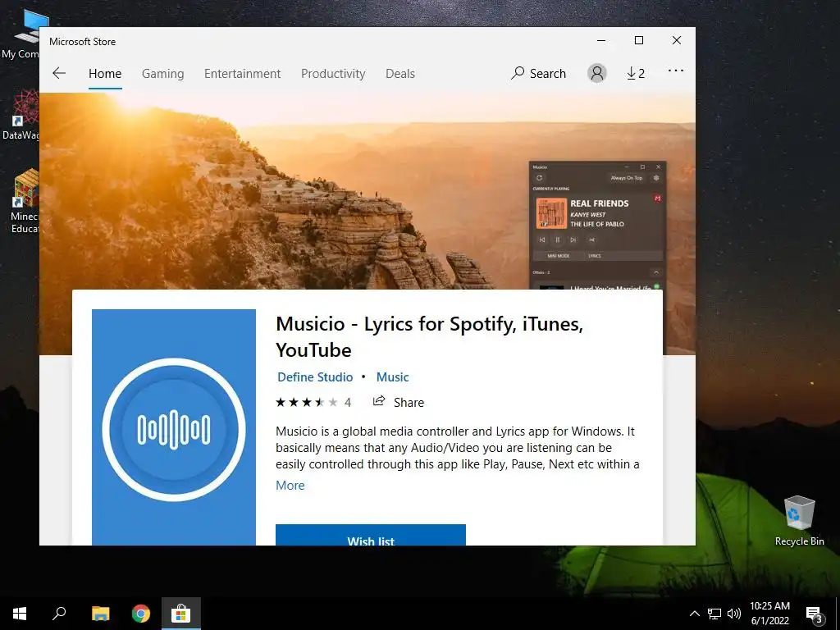Image resolution: width=840 pixels, height=630 pixels.
Task: Go back using the Store back arrow
Action: coord(59,73)
